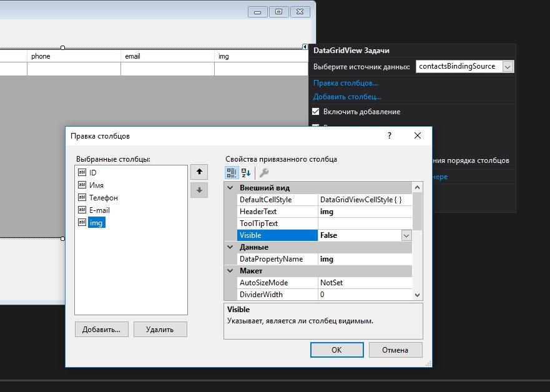
Task: Move selected column up with arrow button
Action: (x=199, y=172)
